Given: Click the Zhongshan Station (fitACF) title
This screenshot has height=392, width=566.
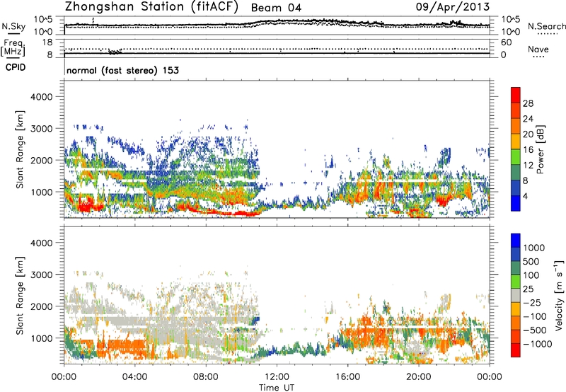Looking at the screenshot, I should coord(151,7).
